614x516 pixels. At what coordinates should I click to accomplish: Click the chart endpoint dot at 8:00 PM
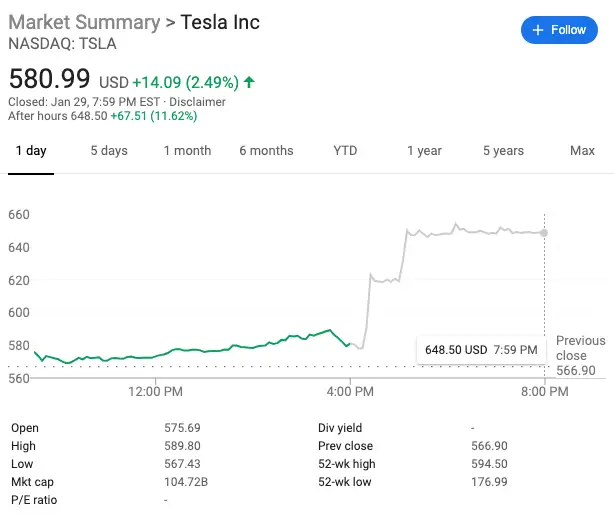[x=545, y=232]
